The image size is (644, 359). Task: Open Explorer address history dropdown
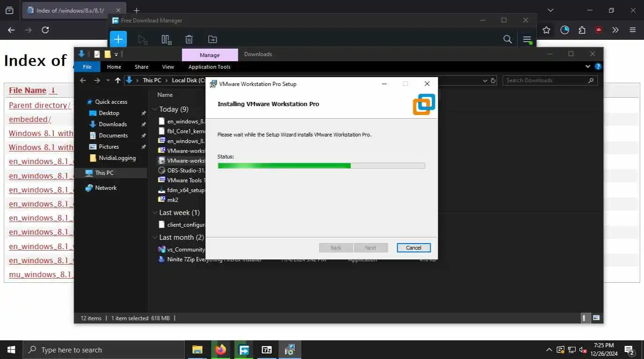pyautogui.click(x=485, y=80)
